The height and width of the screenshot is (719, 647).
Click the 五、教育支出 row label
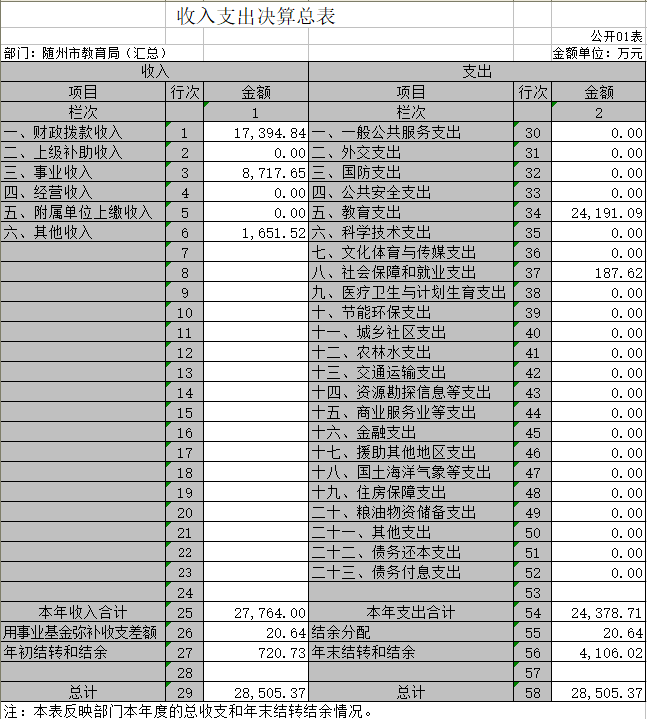pyautogui.click(x=410, y=213)
